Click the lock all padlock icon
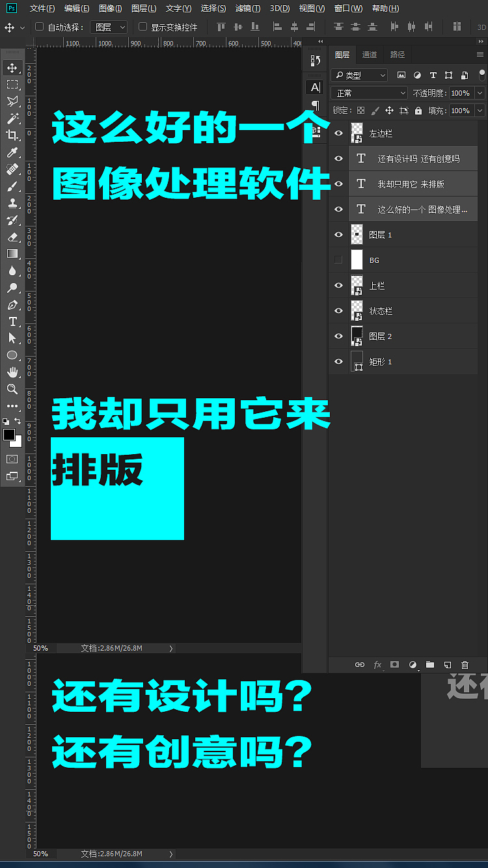 [418, 111]
